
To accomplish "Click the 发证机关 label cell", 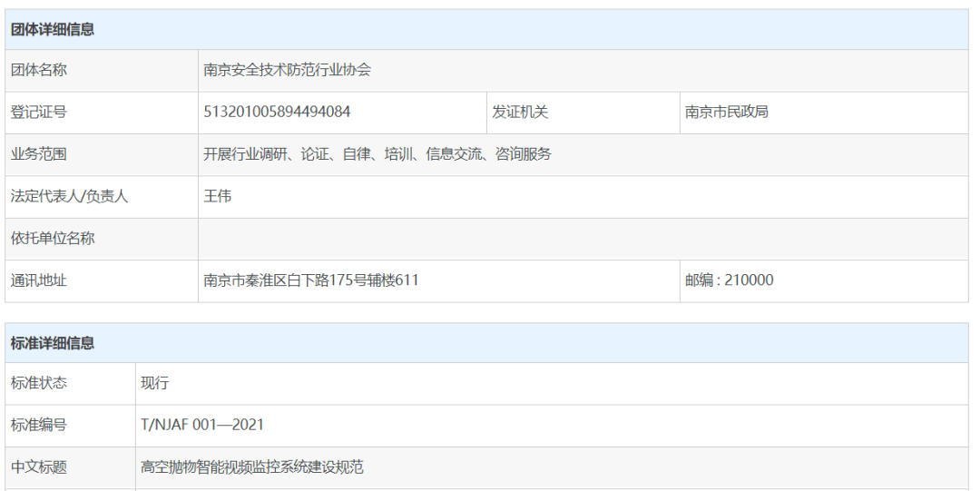I will pyautogui.click(x=520, y=112).
